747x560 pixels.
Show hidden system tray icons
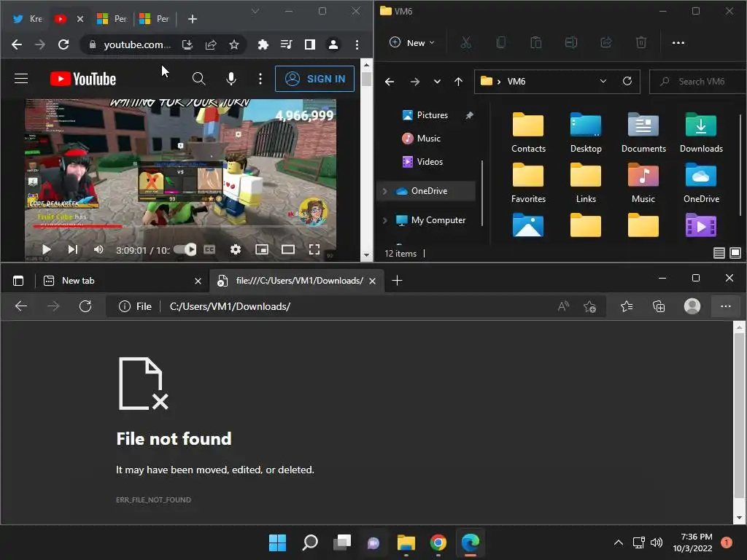[619, 542]
